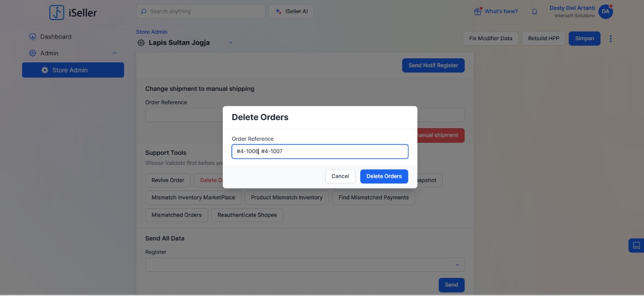Collapse the Admin sidebar section
This screenshot has width=644, height=296.
(115, 53)
